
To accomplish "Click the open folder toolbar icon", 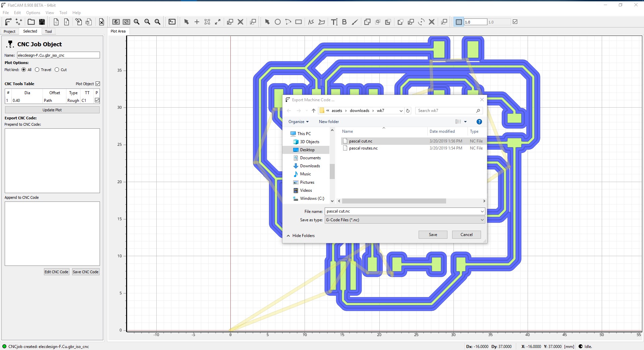I will [x=31, y=22].
